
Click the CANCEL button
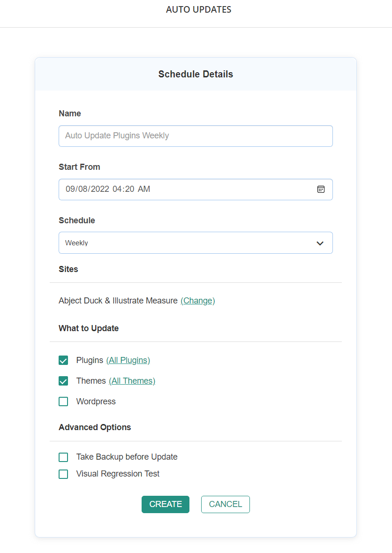click(226, 504)
